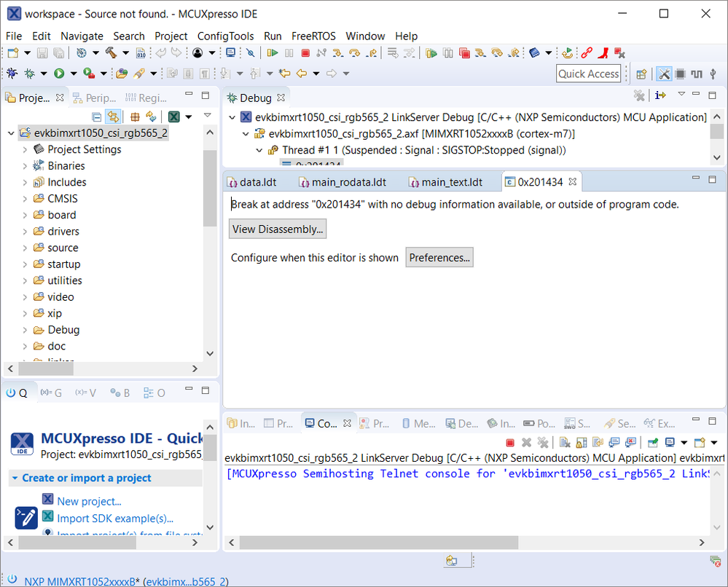The height and width of the screenshot is (587, 728).
Task: Click the USB icon in perspective bar
Action: 713,74
